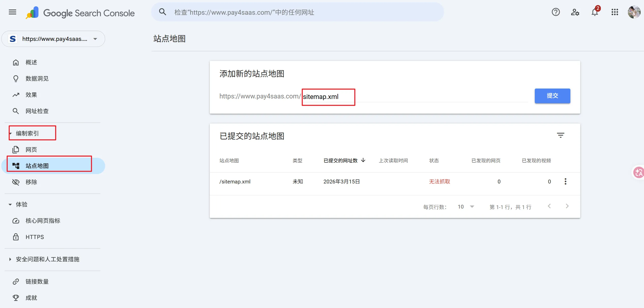Screen dimensions: 644x308
Task: Open the 网址检查 menu item
Action: (x=37, y=111)
